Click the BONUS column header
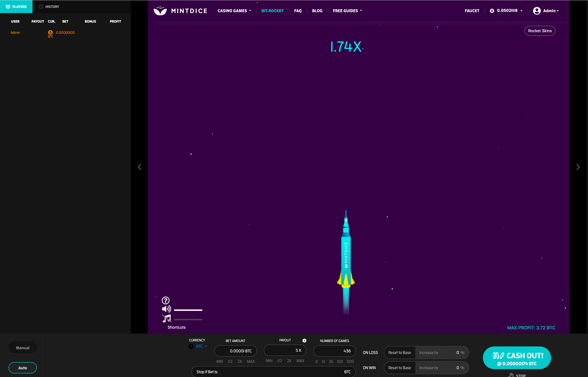Viewport: 588px width, 377px height. click(x=90, y=22)
